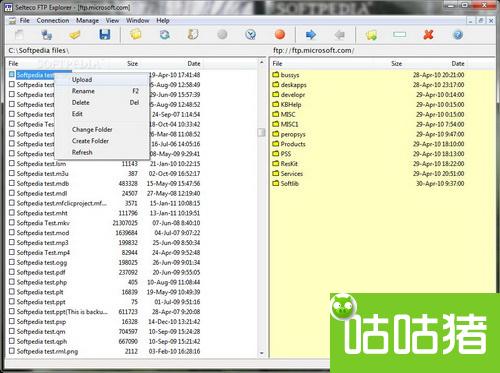Click the blank document toolbar icon
This screenshot has height=373, width=500.
click(19, 35)
